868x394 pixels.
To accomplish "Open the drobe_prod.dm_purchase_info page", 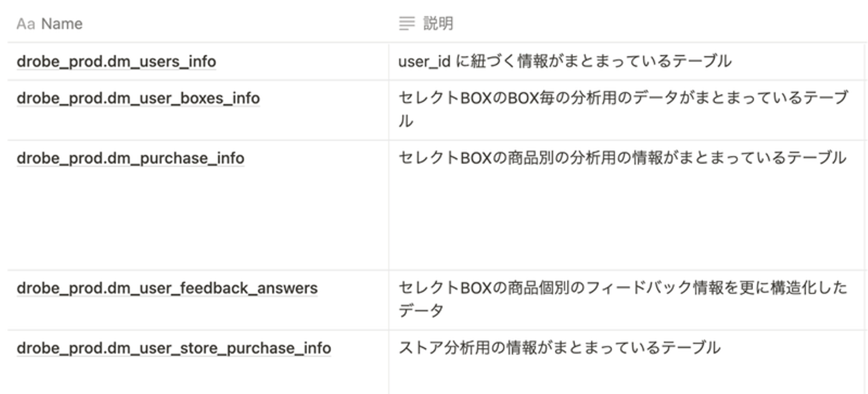I will (130, 159).
